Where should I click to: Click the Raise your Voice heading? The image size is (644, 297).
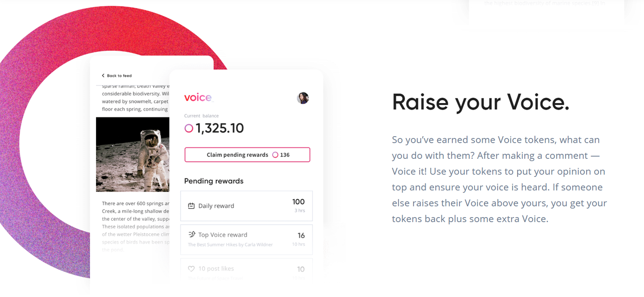click(480, 102)
